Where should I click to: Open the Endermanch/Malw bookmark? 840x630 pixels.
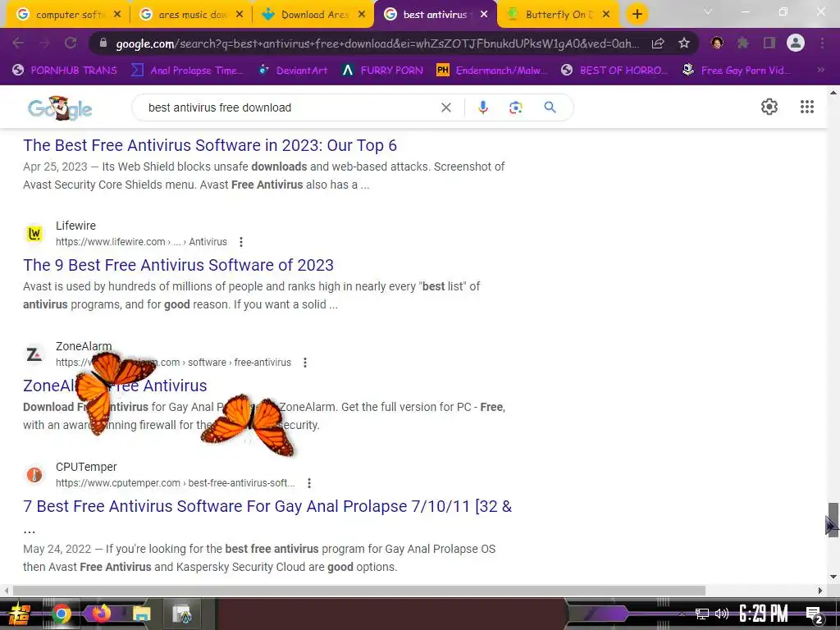pos(492,70)
